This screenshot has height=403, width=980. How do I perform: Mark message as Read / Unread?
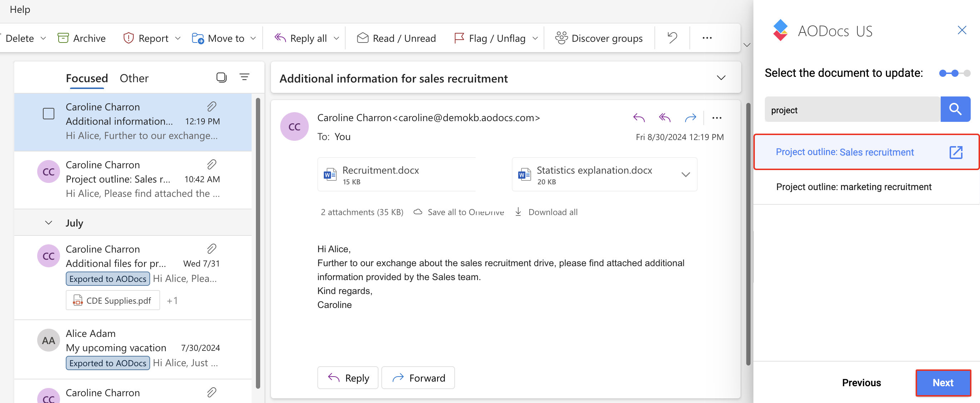click(396, 38)
